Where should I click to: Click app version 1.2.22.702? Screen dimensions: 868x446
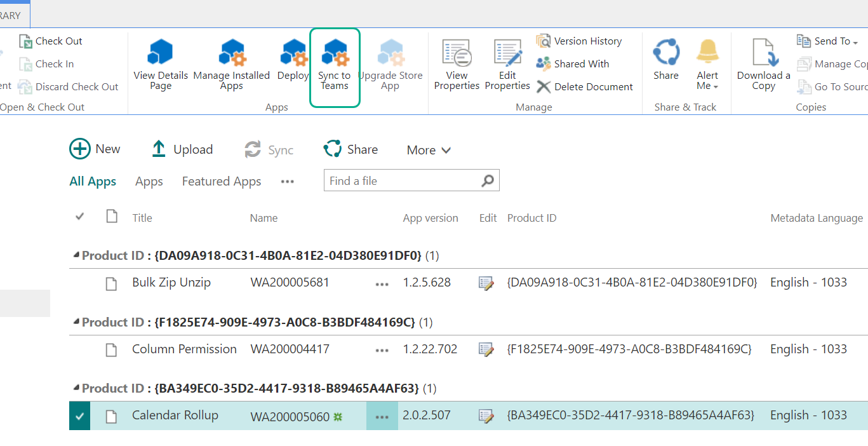pos(430,349)
